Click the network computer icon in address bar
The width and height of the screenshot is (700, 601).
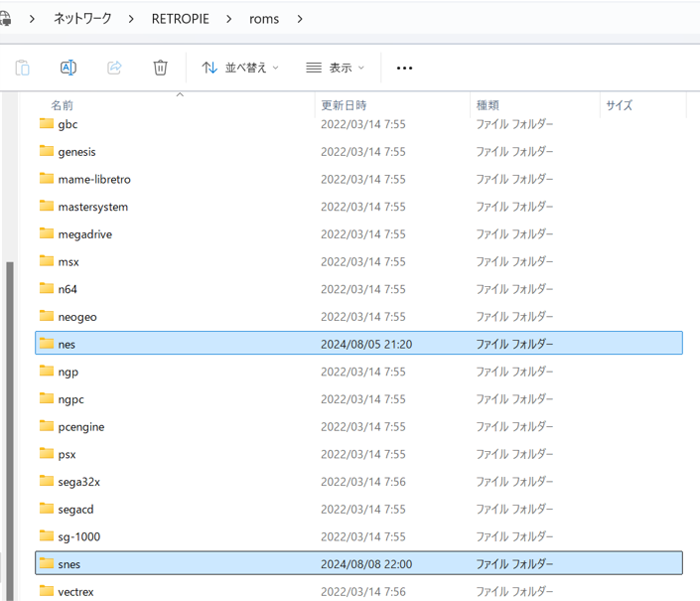coord(5,19)
